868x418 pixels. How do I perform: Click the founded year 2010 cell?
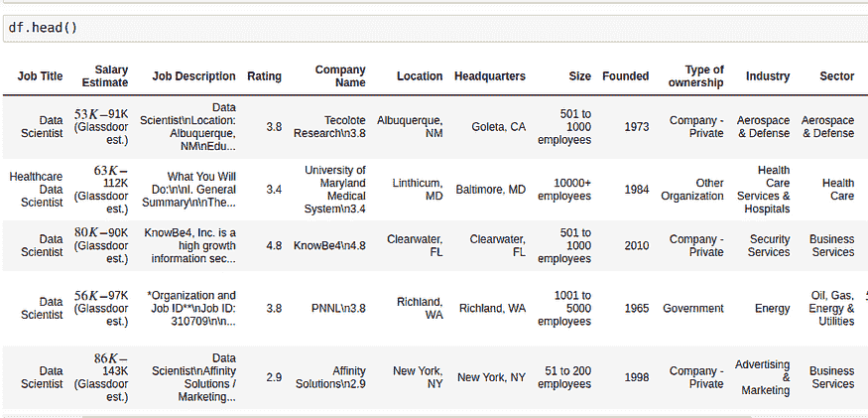tap(637, 246)
